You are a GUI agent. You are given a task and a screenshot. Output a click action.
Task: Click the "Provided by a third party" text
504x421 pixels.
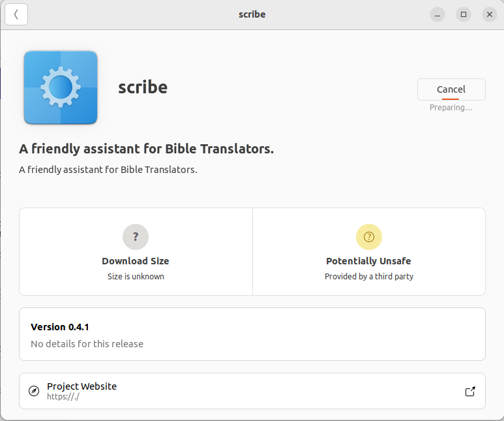[369, 276]
